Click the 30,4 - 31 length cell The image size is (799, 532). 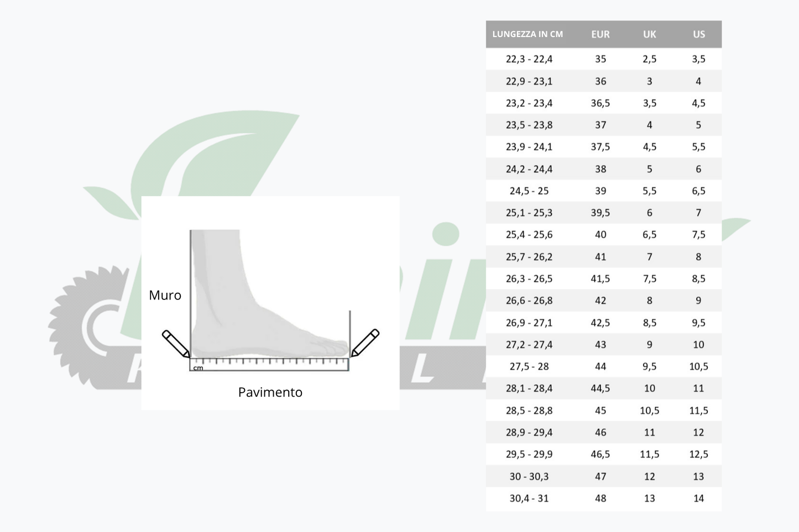529,498
